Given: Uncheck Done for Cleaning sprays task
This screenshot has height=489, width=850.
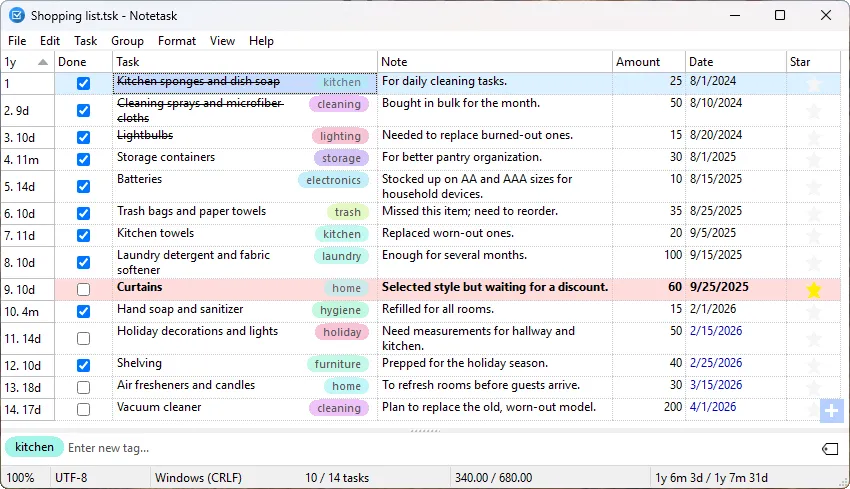Looking at the screenshot, I should [83, 111].
